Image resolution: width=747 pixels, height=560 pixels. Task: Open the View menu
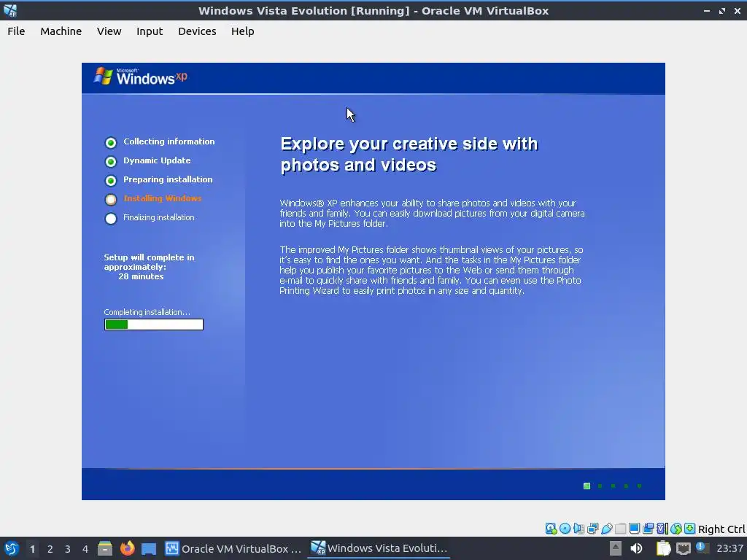[109, 31]
